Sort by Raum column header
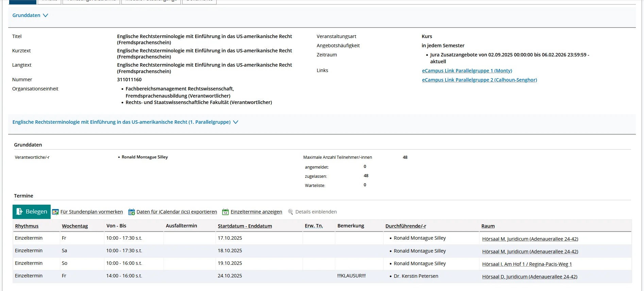Viewport: 644px width, 291px height. (x=488, y=226)
